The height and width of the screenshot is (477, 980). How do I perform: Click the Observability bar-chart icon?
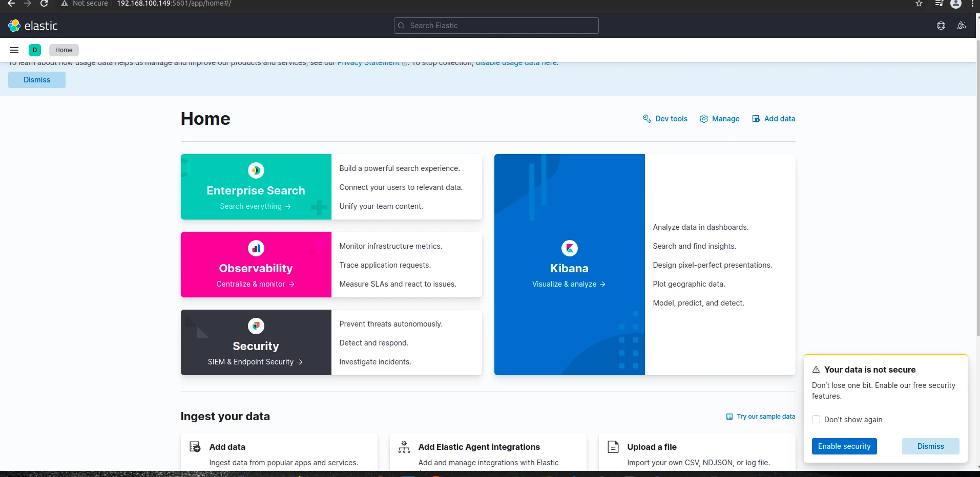[x=256, y=248]
